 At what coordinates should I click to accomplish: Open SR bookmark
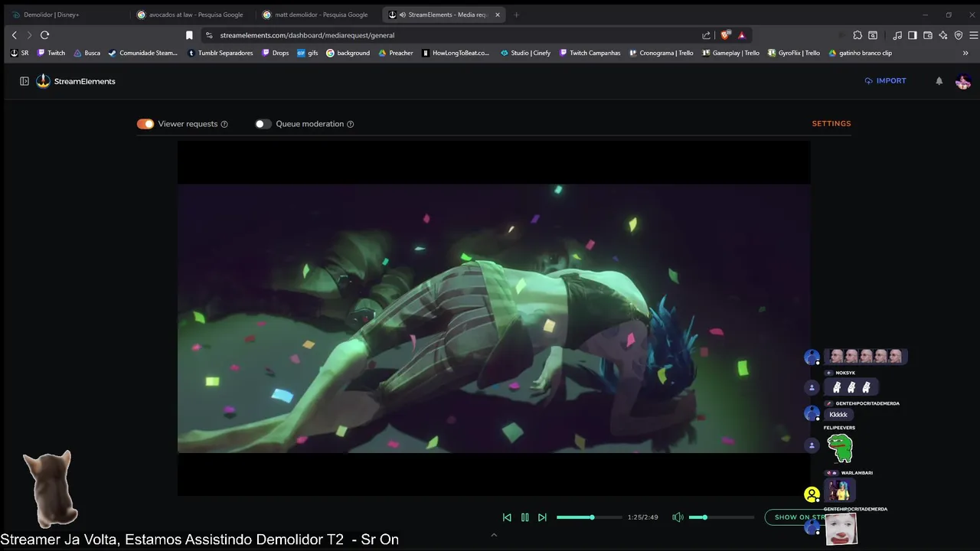click(19, 53)
